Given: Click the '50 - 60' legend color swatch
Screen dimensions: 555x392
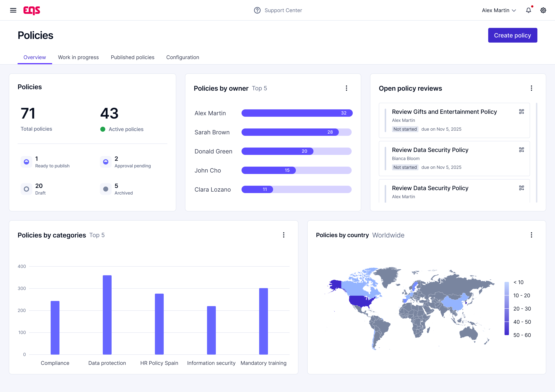Looking at the screenshot, I should click(x=507, y=329).
